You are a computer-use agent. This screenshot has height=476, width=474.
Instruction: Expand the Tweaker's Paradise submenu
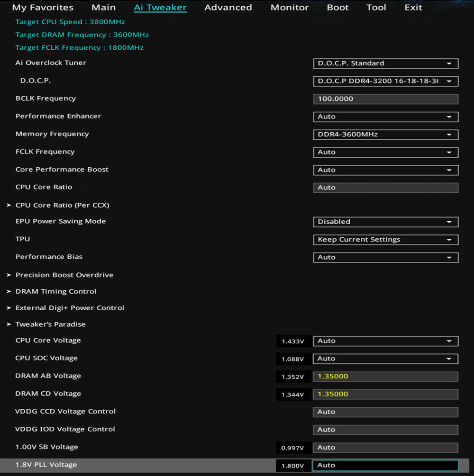(50, 324)
